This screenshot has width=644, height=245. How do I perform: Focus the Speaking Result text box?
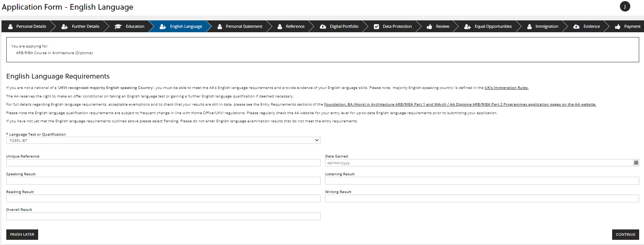click(x=163, y=181)
